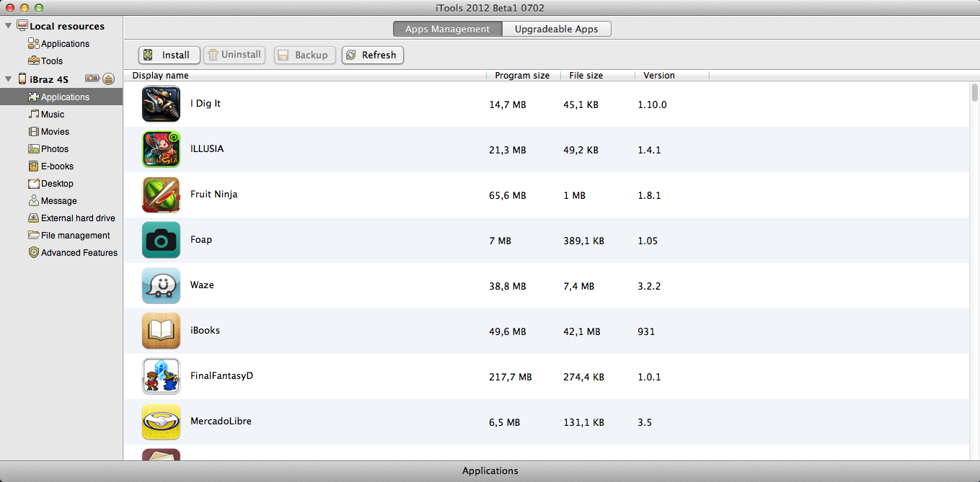Viewport: 980px width, 482px height.
Task: Click program size 217,7 MB
Action: click(x=511, y=377)
